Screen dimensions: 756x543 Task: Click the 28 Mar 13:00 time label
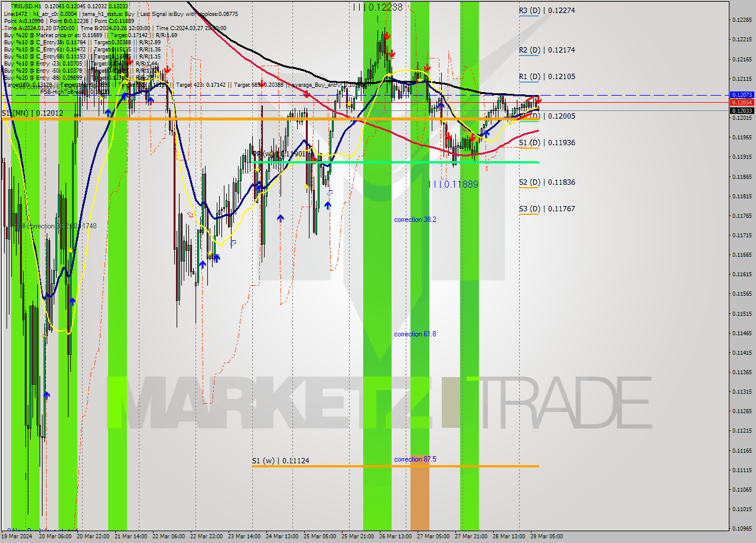coord(509,537)
